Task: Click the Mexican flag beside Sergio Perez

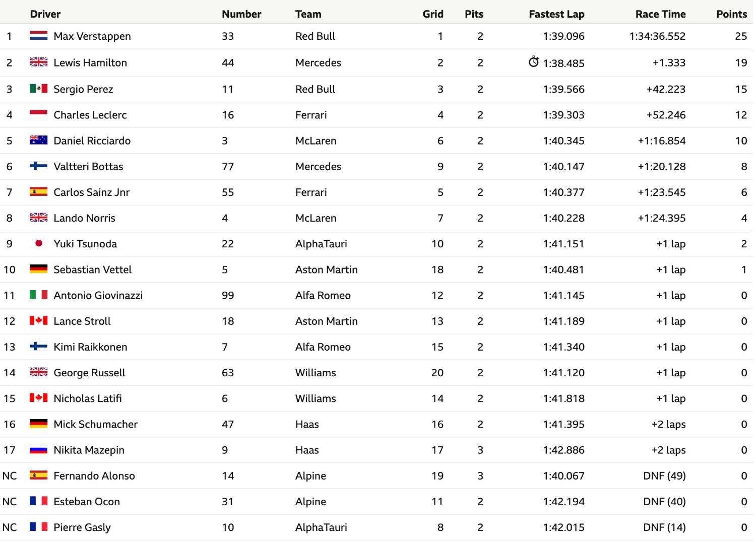Action: 39,89
